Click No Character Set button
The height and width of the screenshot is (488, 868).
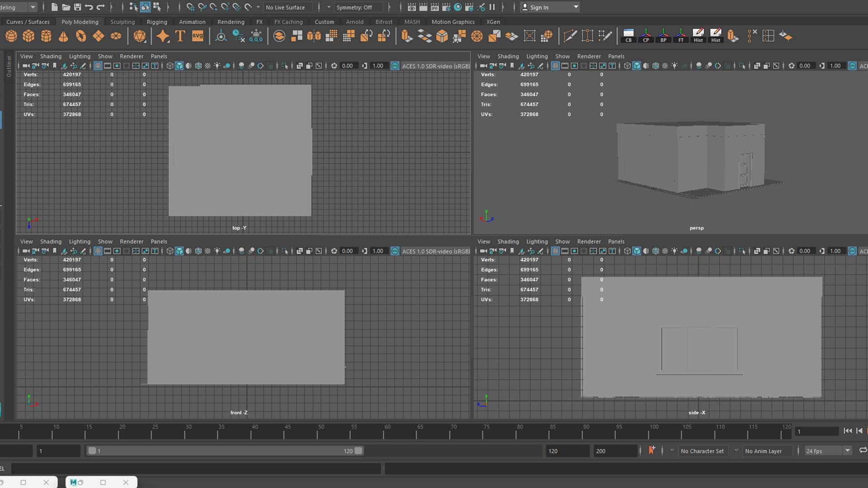point(702,451)
